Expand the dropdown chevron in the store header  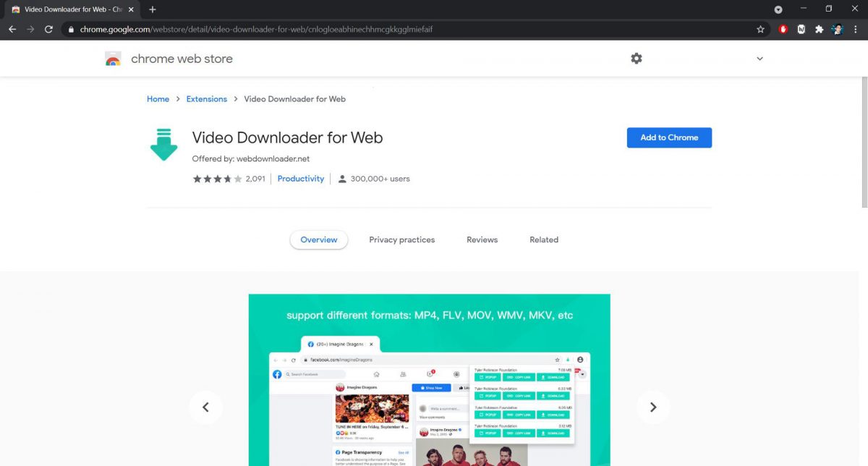[759, 58]
